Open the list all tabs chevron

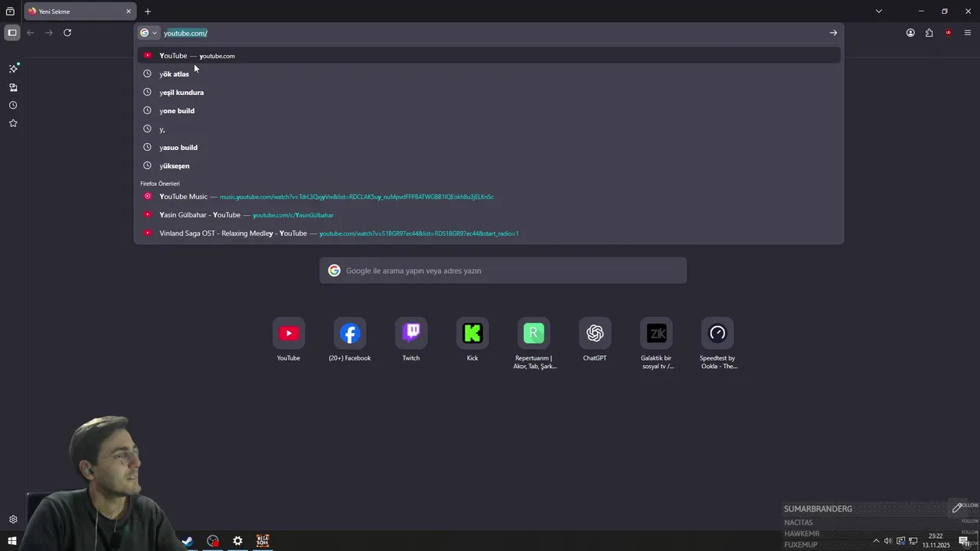pyautogui.click(x=879, y=11)
